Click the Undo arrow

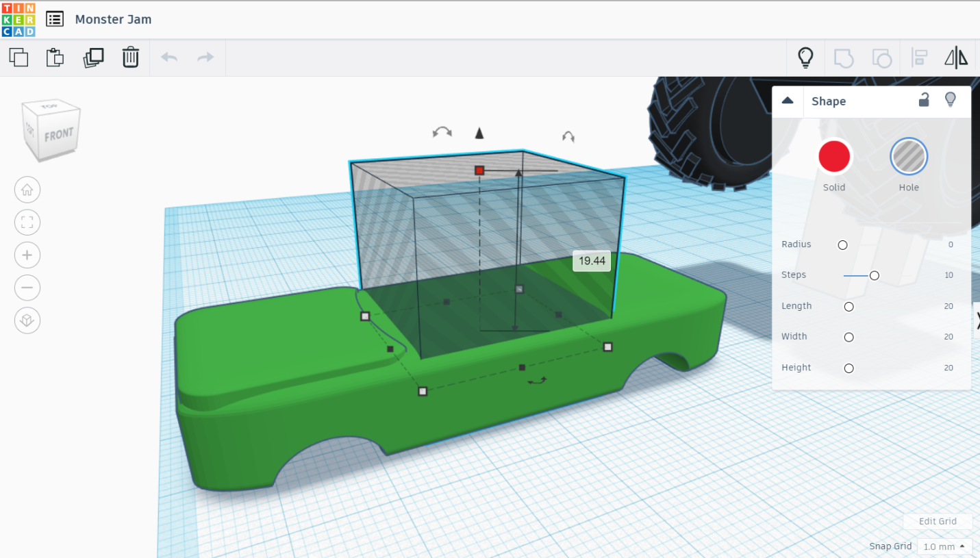tap(169, 58)
